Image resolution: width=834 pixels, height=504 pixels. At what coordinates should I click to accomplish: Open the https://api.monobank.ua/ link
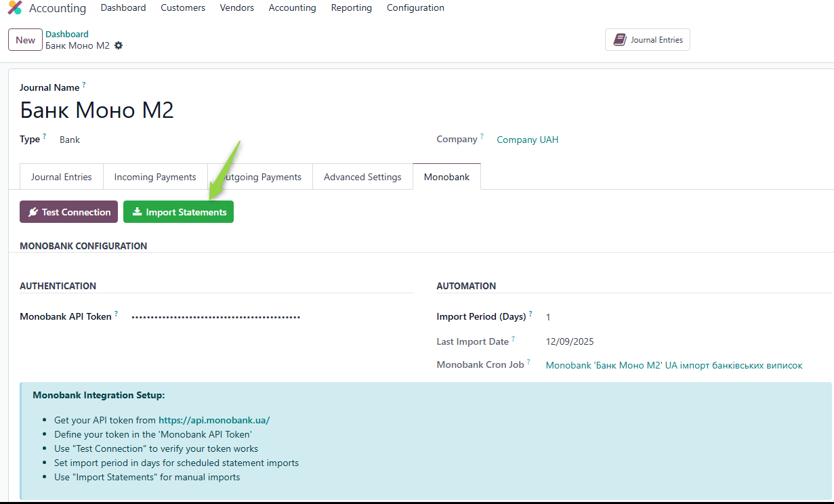point(214,420)
